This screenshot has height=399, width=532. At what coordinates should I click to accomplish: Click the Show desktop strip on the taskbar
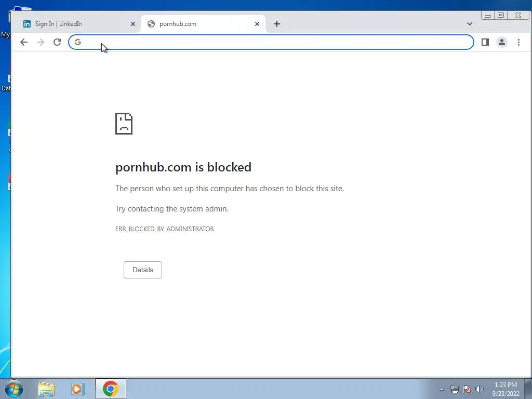tap(528, 389)
